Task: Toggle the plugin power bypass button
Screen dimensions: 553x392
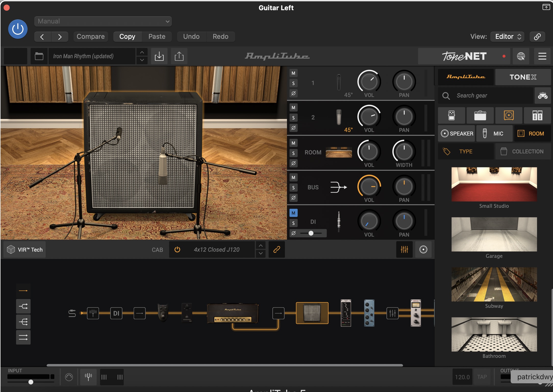Action: point(18,29)
